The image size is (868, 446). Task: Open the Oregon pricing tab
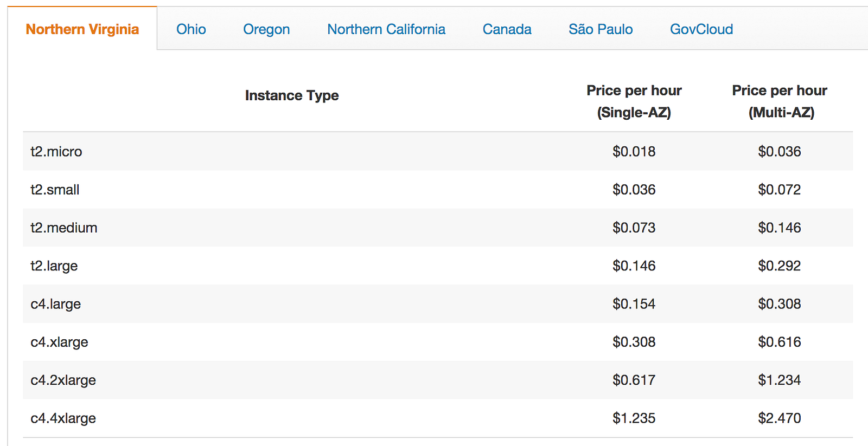266,29
